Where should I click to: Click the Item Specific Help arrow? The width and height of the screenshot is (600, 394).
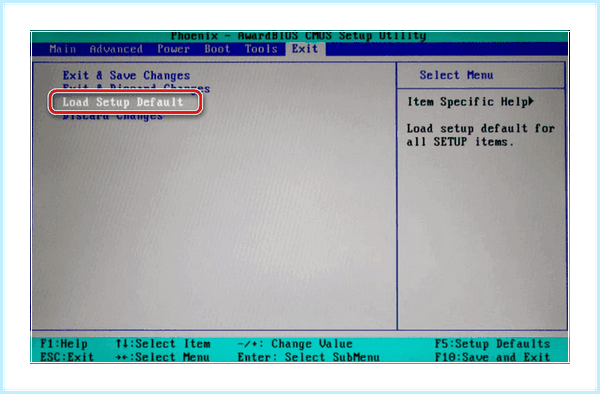[531, 101]
